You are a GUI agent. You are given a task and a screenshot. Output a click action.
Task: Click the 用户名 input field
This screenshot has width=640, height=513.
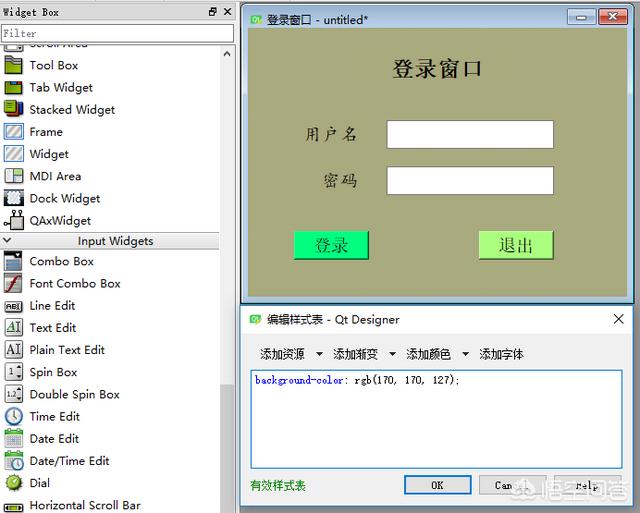pyautogui.click(x=469, y=134)
